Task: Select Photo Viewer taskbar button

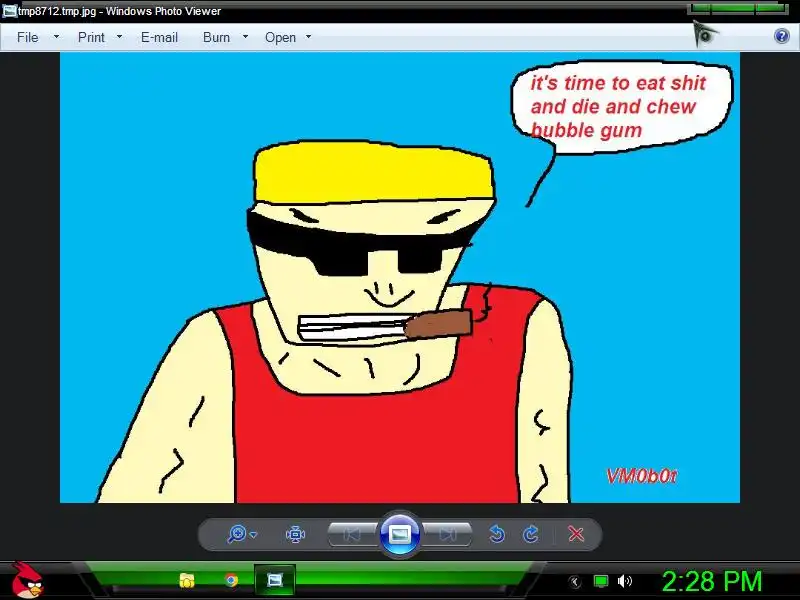Action: point(275,580)
